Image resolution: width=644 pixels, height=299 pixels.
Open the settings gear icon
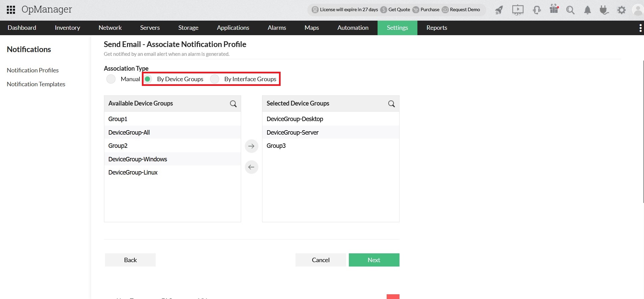(621, 10)
